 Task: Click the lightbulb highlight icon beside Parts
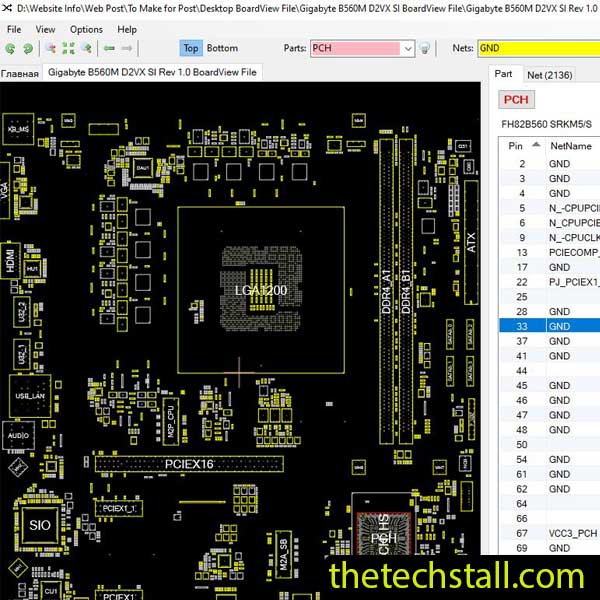[424, 48]
